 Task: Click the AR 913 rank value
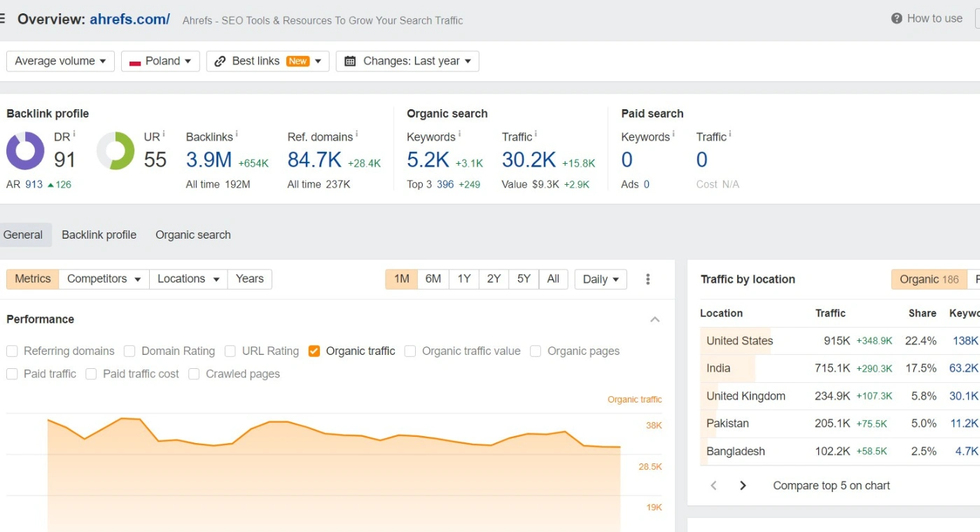[x=34, y=185]
